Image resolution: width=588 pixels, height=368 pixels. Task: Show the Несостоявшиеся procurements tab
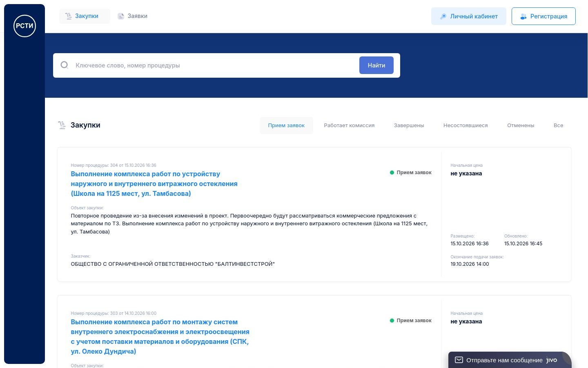click(x=465, y=126)
